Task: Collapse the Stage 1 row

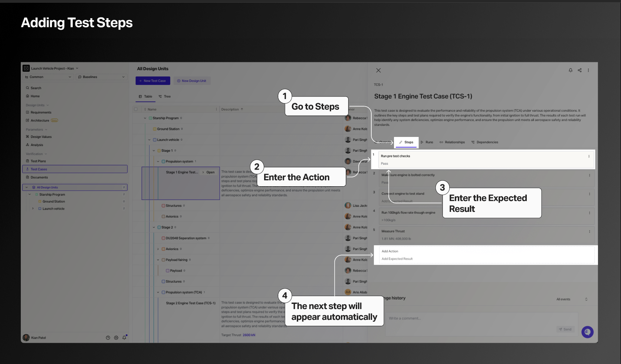Action: click(154, 151)
